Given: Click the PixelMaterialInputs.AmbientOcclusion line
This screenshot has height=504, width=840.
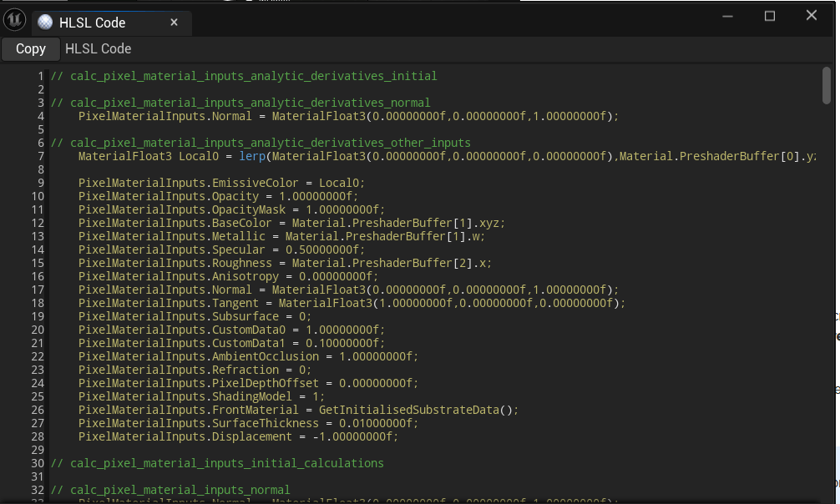Looking at the screenshot, I should pos(248,356).
